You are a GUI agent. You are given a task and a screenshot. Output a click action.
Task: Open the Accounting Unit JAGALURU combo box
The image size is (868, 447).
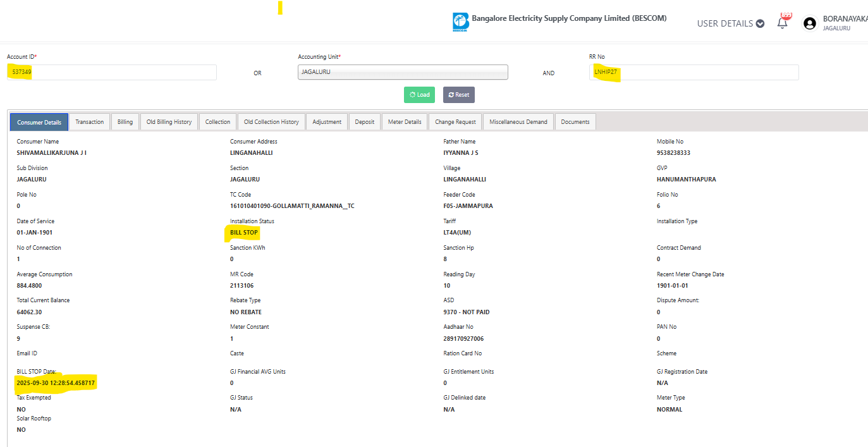[403, 72]
